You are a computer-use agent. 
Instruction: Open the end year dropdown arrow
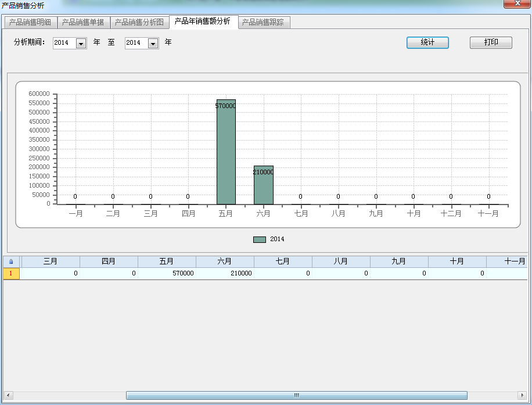click(153, 44)
